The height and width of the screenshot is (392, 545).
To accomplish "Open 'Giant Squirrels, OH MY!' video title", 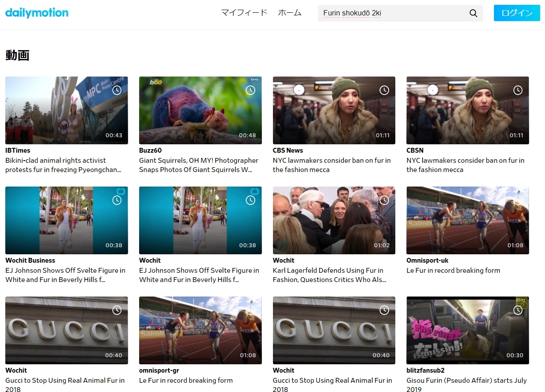I will pyautogui.click(x=199, y=165).
